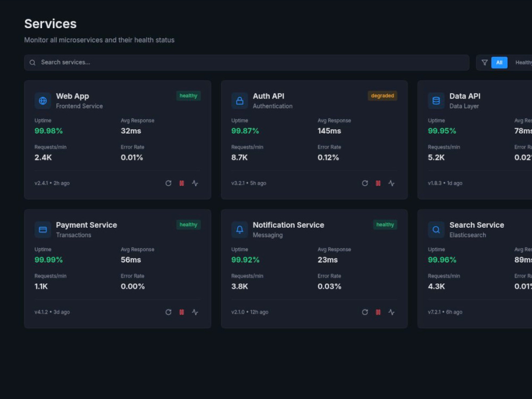
Task: Click the degraded badge on Auth API
Action: tap(383, 96)
